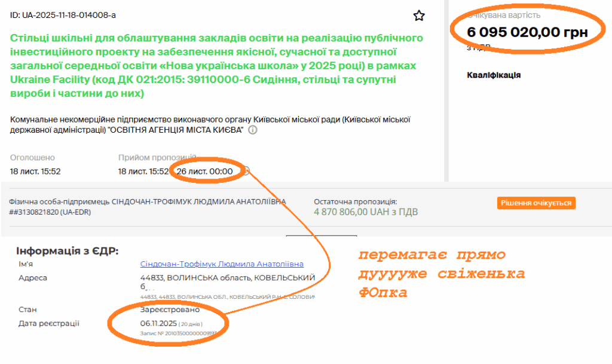This screenshot has height=364, width=612.
Task: Click the Інформація з ЄДР heading
Action: point(68,250)
